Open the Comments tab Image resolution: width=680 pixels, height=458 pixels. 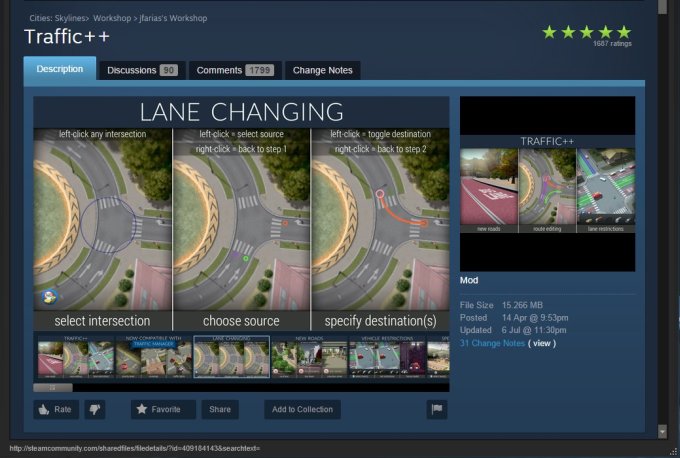click(x=235, y=70)
